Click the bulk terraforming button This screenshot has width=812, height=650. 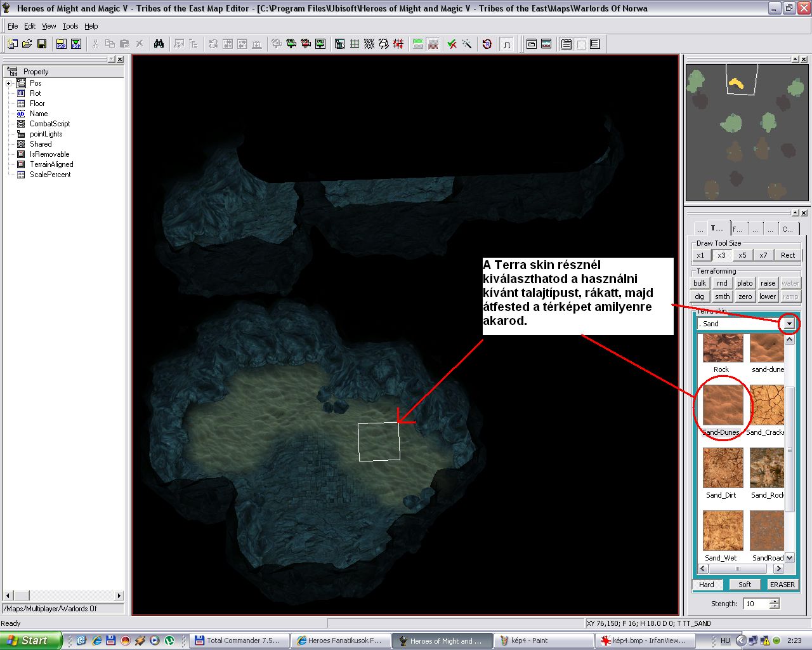700,283
